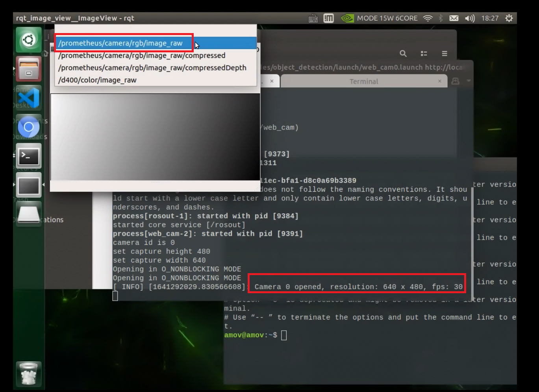Open clock showing 18:27
The width and height of the screenshot is (539, 392).
[490, 18]
